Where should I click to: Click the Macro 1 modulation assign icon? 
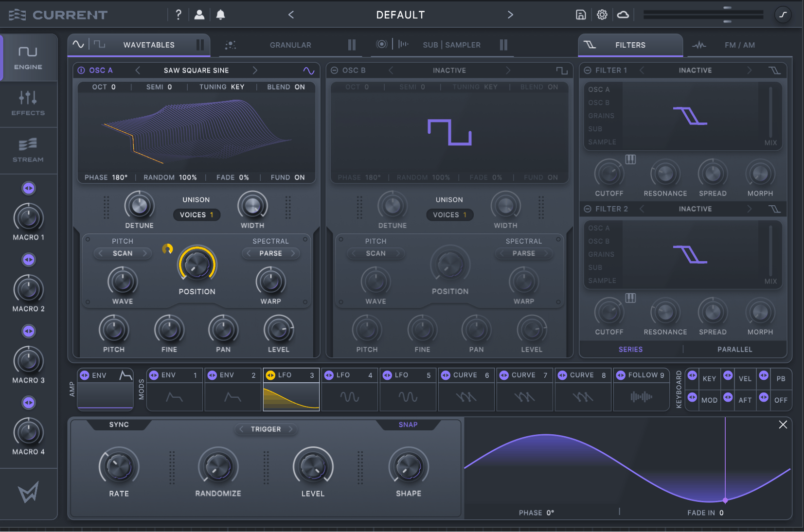pyautogui.click(x=29, y=188)
